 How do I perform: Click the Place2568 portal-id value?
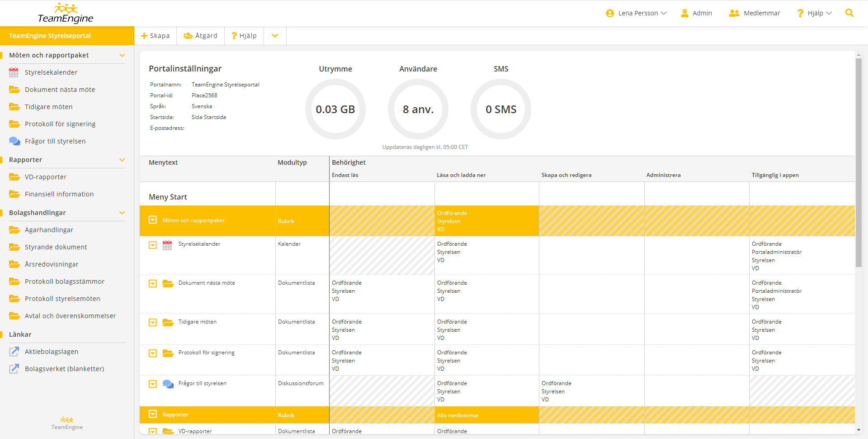[x=204, y=95]
